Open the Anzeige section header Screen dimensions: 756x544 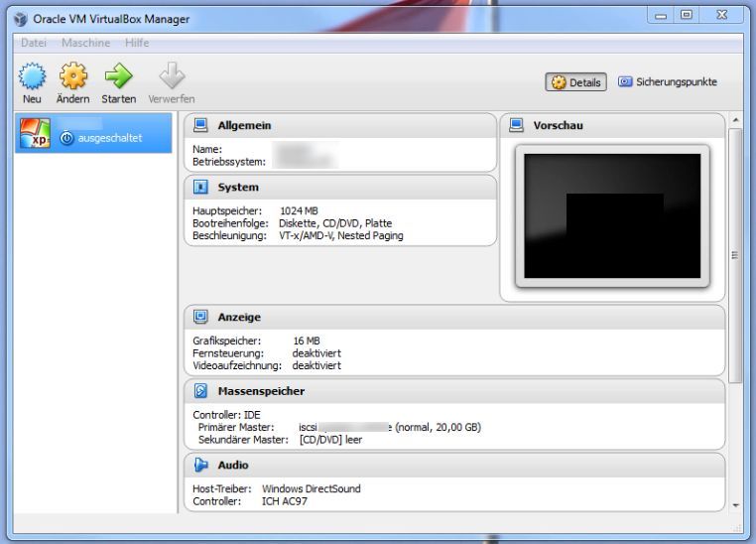454,317
